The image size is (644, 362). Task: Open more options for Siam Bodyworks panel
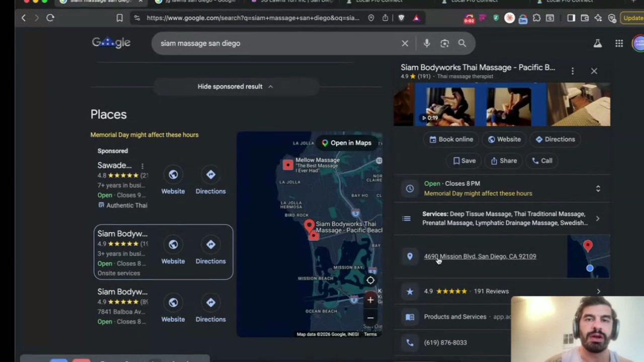point(573,71)
